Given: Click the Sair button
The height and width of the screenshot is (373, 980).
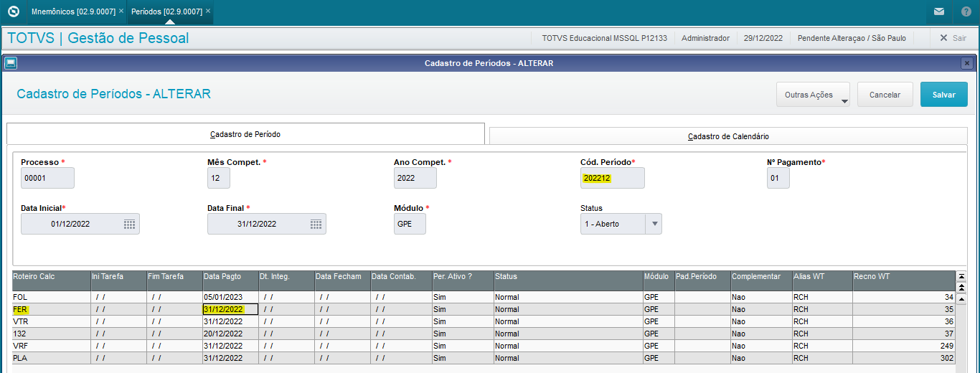Looking at the screenshot, I should point(953,38).
